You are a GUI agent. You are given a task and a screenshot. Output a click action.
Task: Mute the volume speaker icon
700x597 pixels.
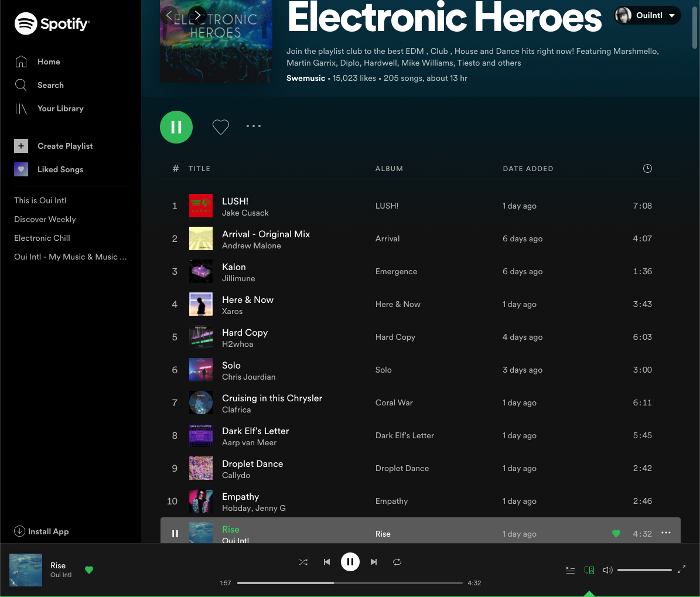(x=607, y=570)
